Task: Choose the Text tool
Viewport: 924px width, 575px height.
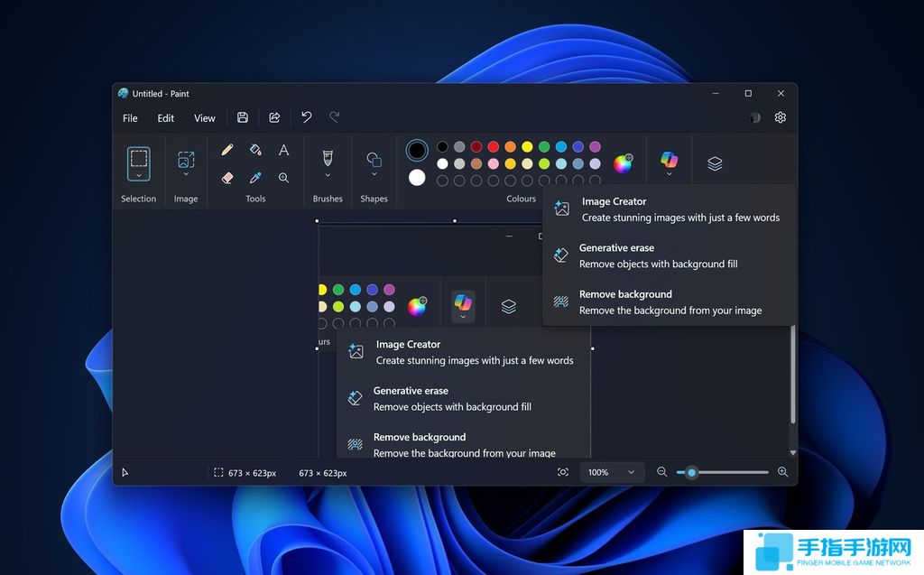Action: (x=283, y=150)
